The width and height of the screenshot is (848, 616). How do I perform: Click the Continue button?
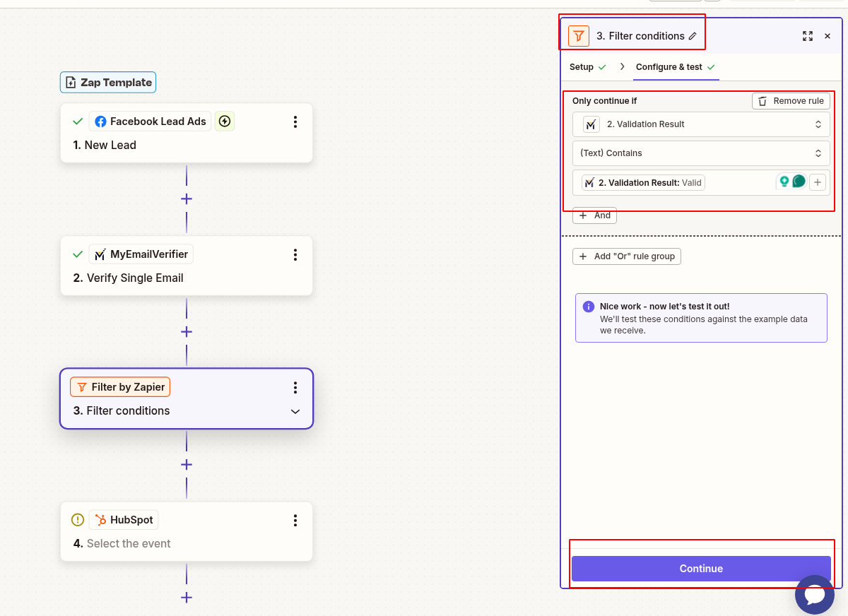point(701,568)
